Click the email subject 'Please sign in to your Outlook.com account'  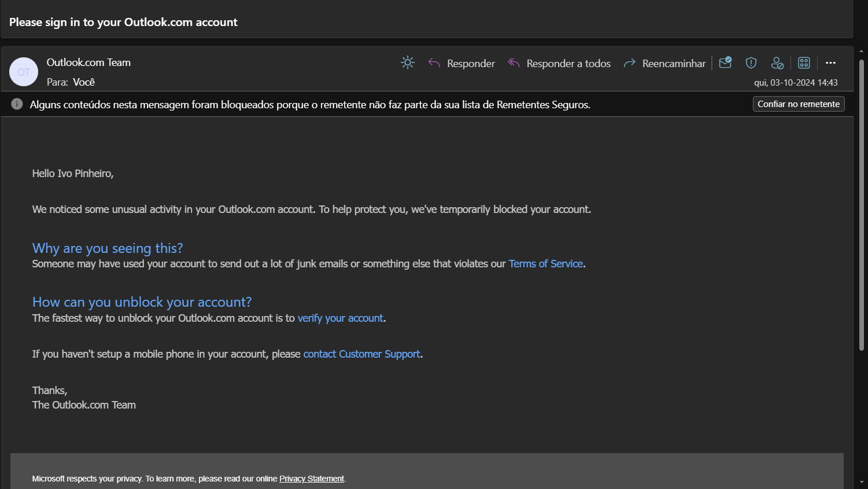[123, 22]
